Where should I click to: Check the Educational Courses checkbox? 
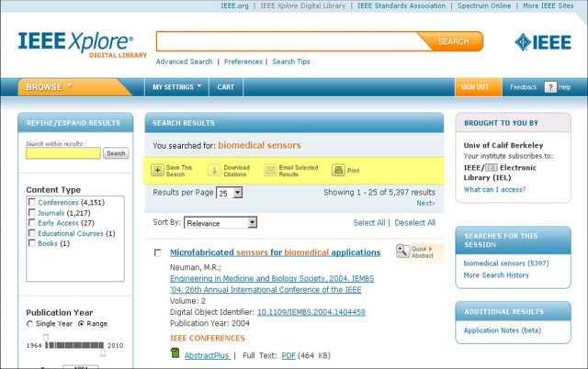pyautogui.click(x=32, y=233)
